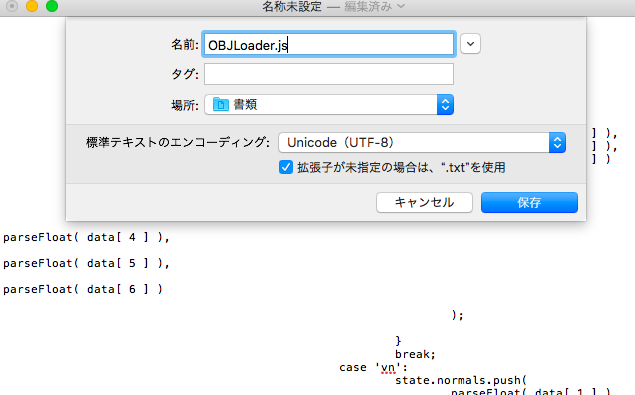This screenshot has height=395, width=635.
Task: Click the "state.normals.push(" code line
Action: 460,380
